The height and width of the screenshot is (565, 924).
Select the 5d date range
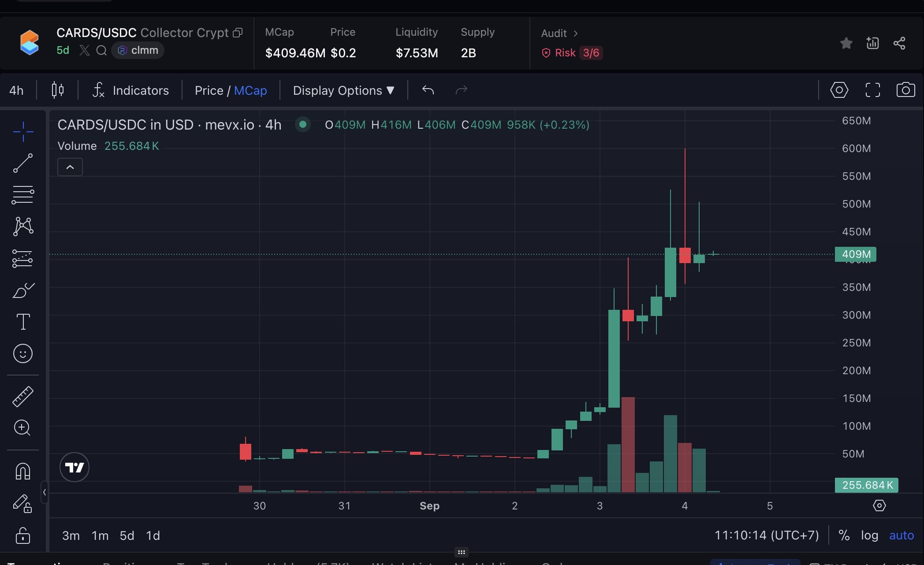(127, 535)
